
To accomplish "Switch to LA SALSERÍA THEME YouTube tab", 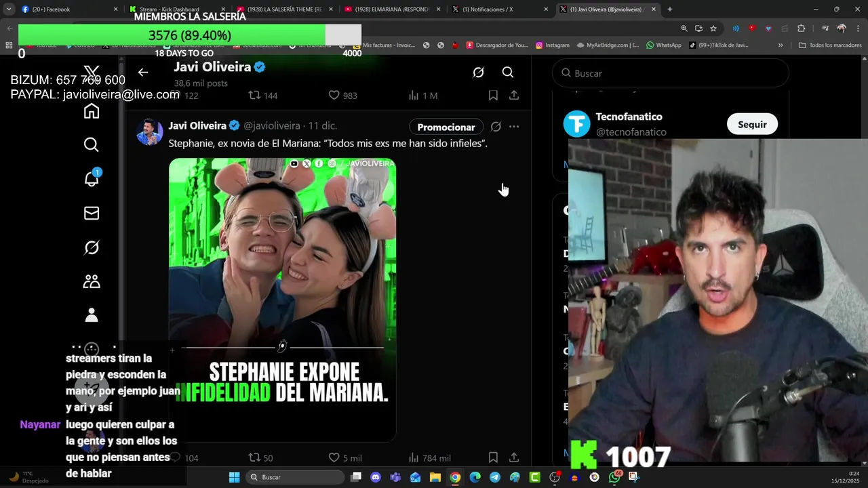I will pos(286,9).
